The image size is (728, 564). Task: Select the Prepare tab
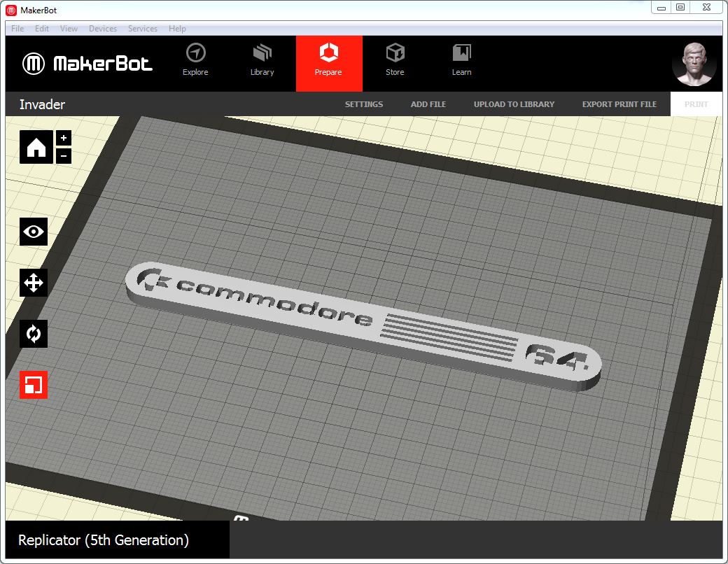pyautogui.click(x=329, y=64)
